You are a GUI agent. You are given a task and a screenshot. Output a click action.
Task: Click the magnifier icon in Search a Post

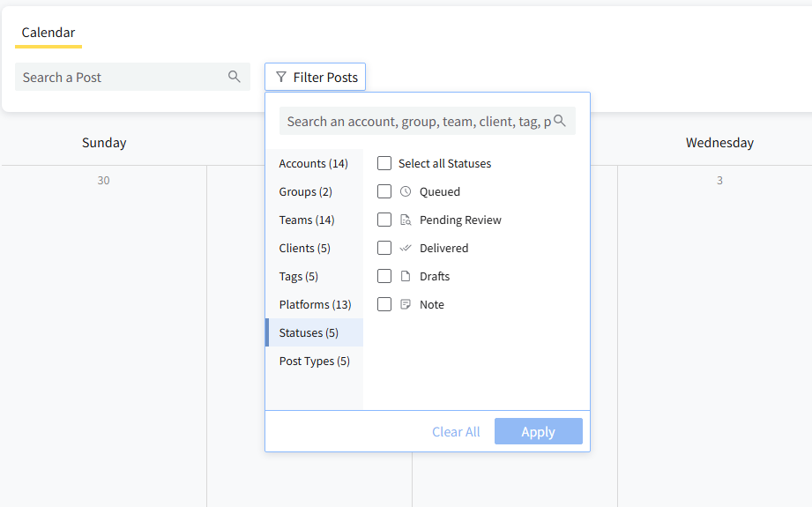click(235, 77)
